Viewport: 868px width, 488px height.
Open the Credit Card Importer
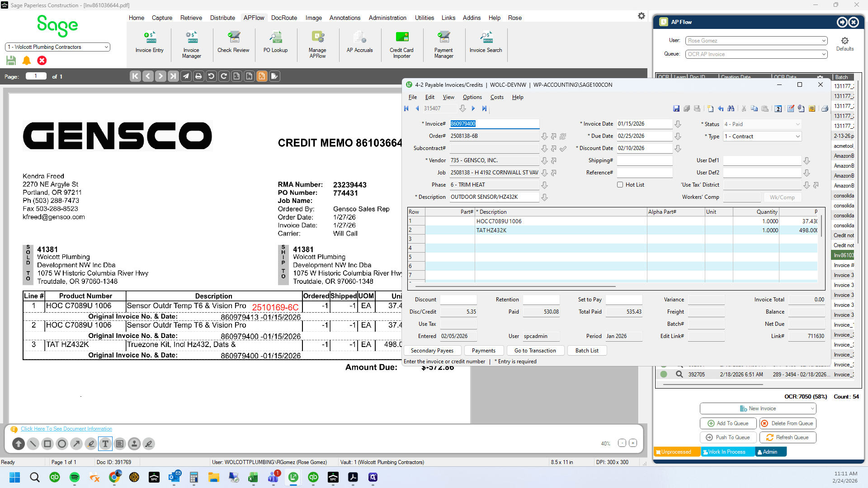(402, 45)
